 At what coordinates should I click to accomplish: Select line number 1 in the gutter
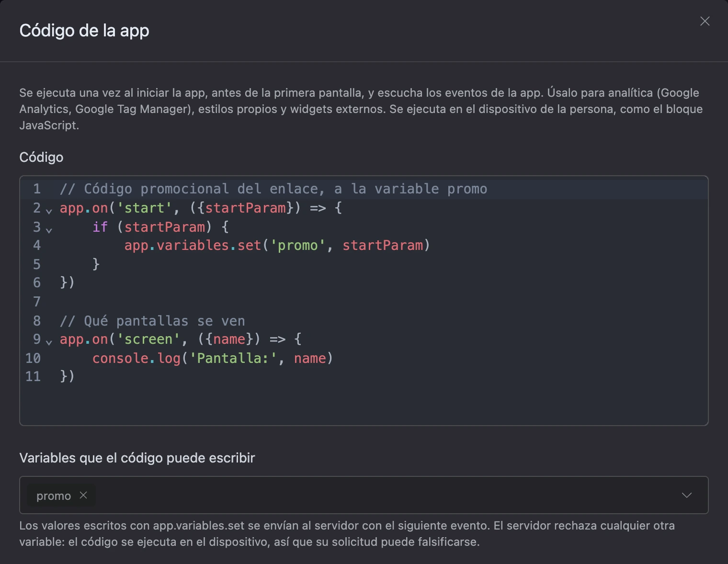[x=37, y=189]
